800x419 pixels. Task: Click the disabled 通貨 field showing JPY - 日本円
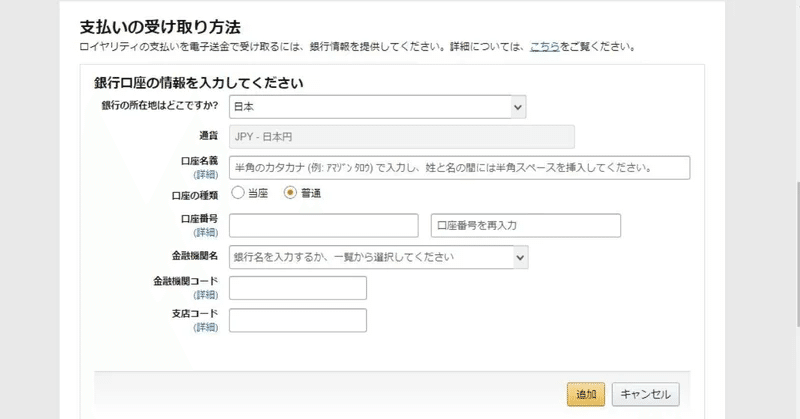point(402,137)
